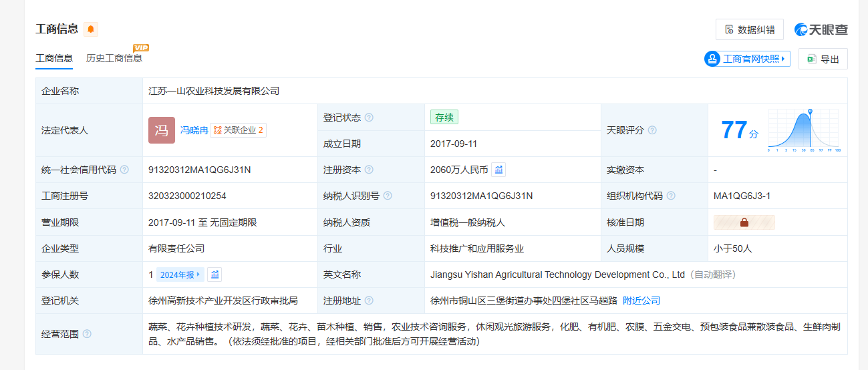This screenshot has height=370, width=868.
Task: Click the 77分 score chart
Action: pyautogui.click(x=804, y=130)
